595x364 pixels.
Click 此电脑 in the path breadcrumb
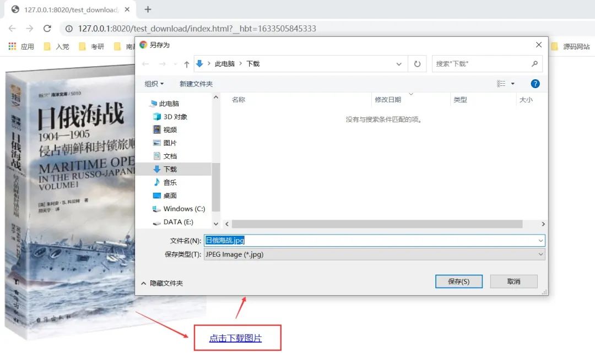[225, 64]
